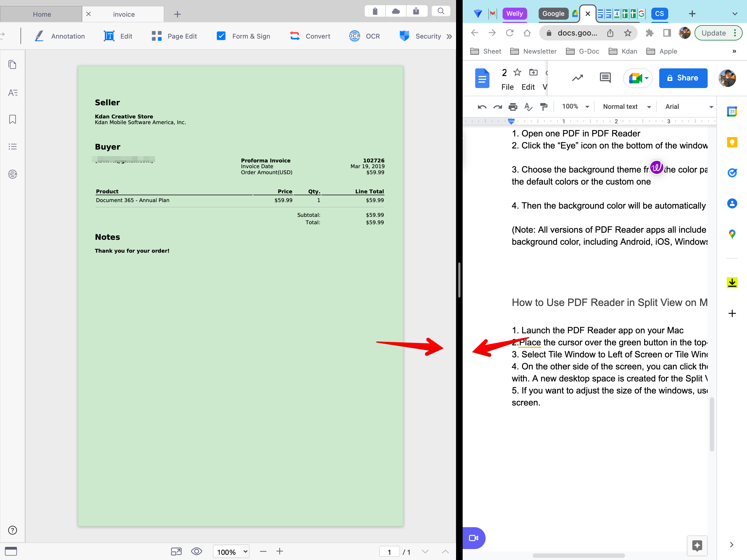
Task: Open the annotations list panel icon
Action: [13, 92]
